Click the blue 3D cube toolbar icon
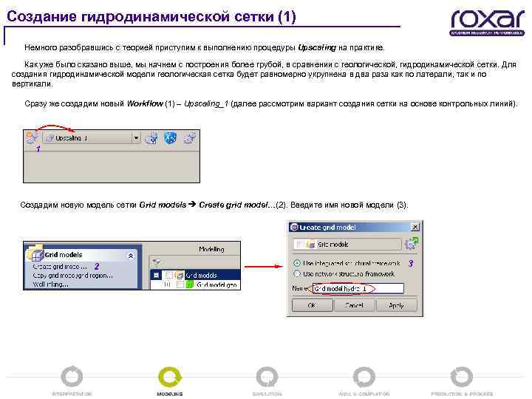532x399 pixels. (x=171, y=137)
